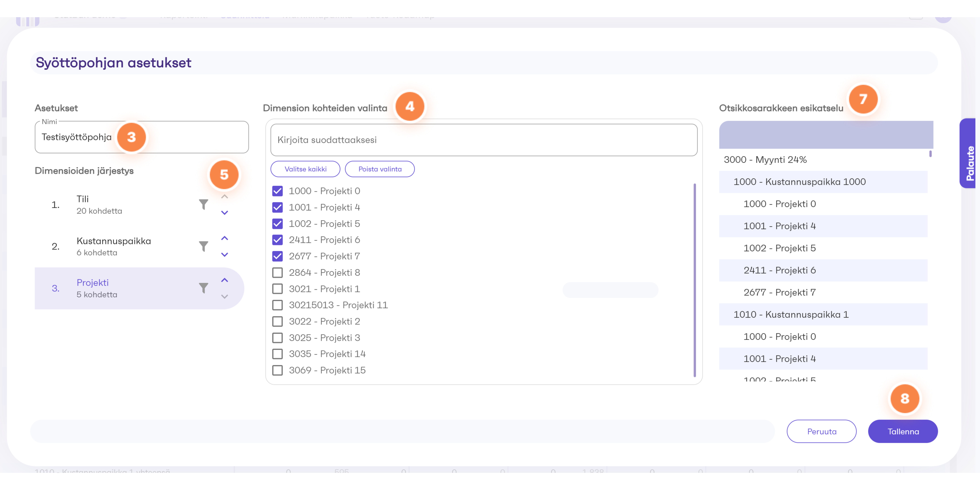Click the dimension list scrollbar
Image resolution: width=980 pixels, height=490 pixels.
(695, 280)
